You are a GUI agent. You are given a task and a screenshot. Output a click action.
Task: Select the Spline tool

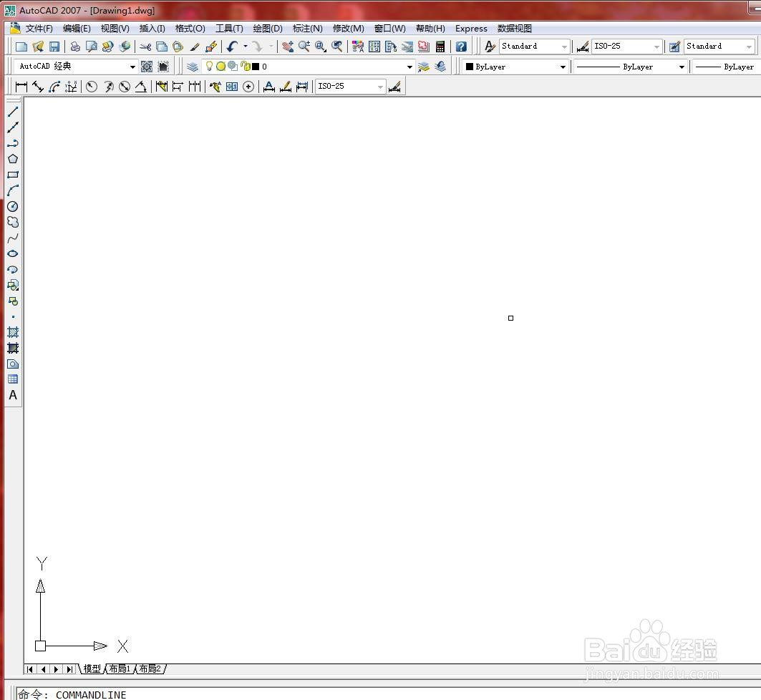point(13,238)
